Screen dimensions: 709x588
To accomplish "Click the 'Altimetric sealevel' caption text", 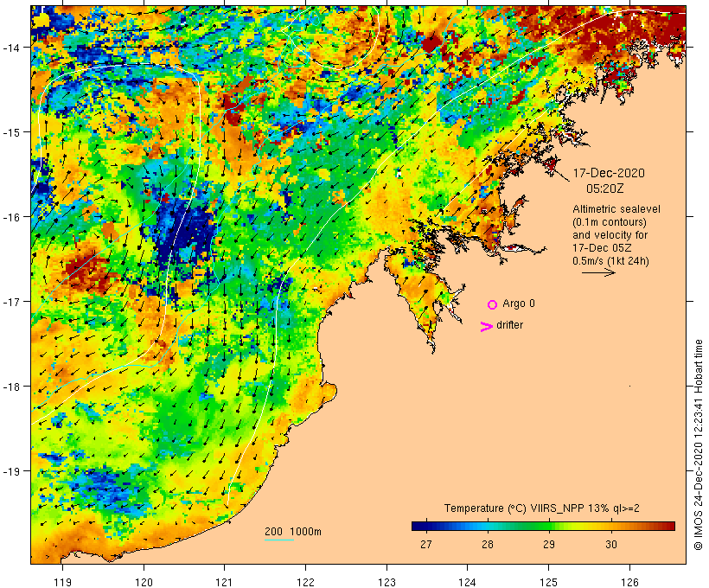I will [x=616, y=209].
